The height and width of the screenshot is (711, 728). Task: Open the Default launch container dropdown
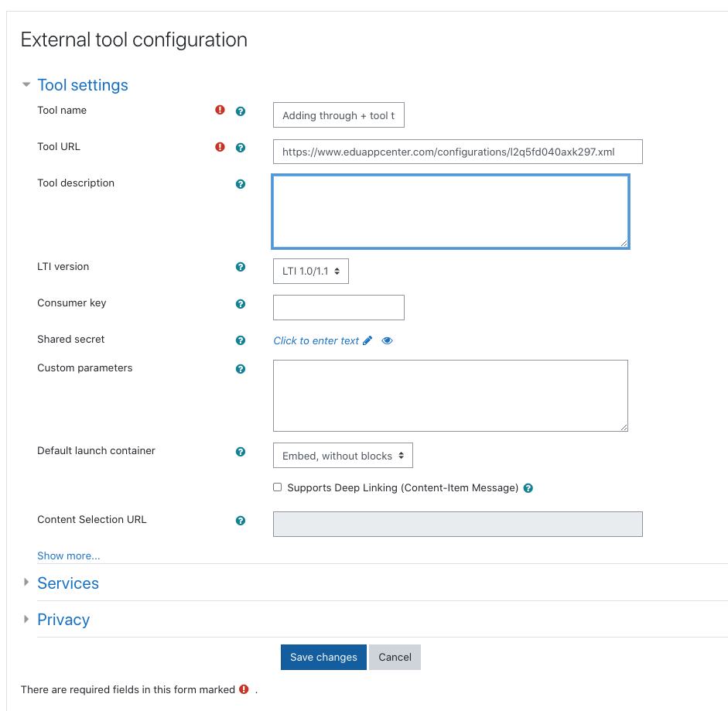tap(343, 455)
